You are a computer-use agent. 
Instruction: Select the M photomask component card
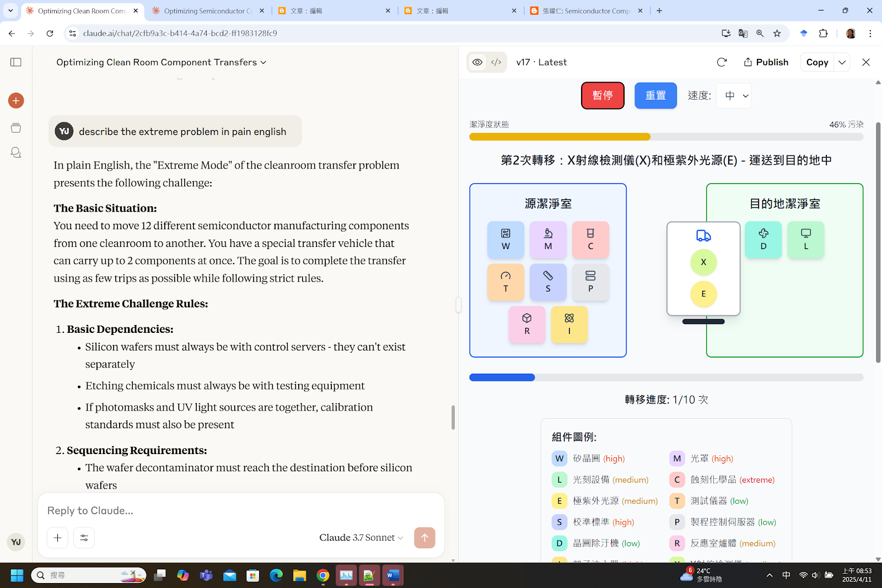[x=548, y=240]
